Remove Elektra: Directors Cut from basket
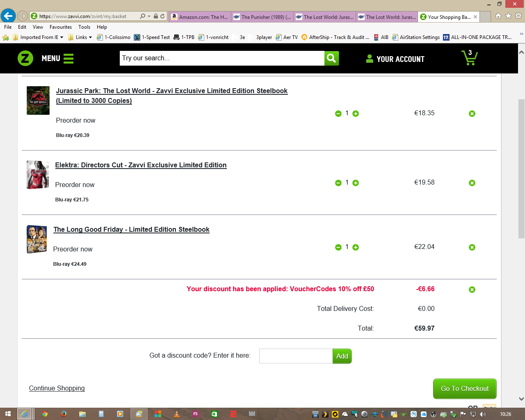The height and width of the screenshot is (420, 525). point(472,183)
